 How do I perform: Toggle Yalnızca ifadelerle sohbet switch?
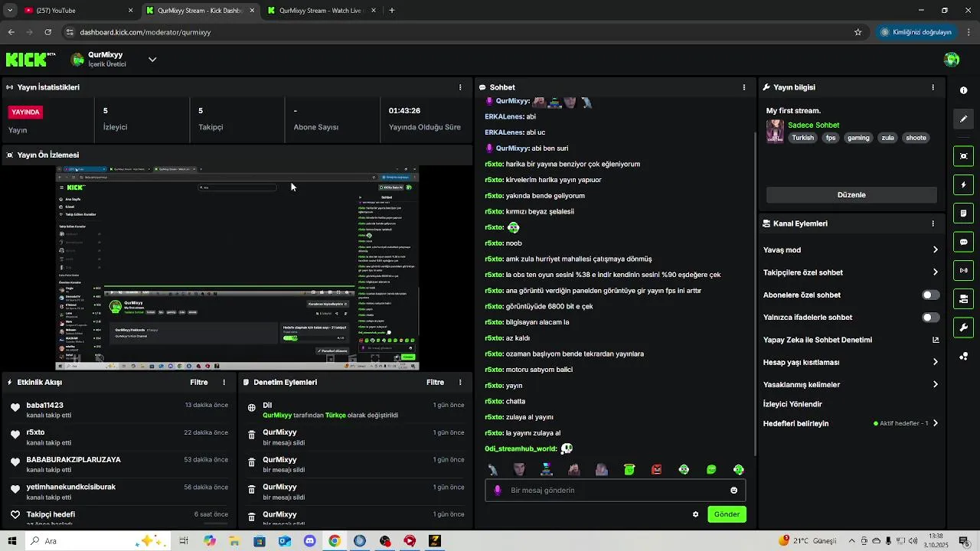(931, 317)
